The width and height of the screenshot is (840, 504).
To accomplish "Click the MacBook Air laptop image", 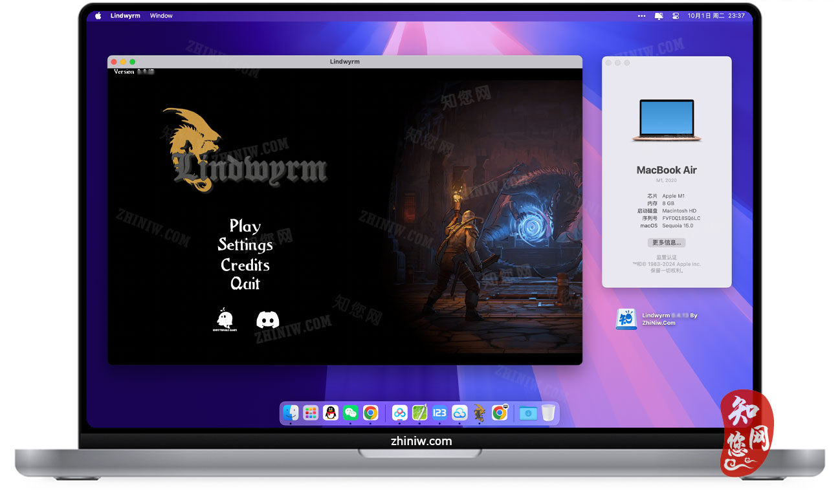I will tap(667, 120).
